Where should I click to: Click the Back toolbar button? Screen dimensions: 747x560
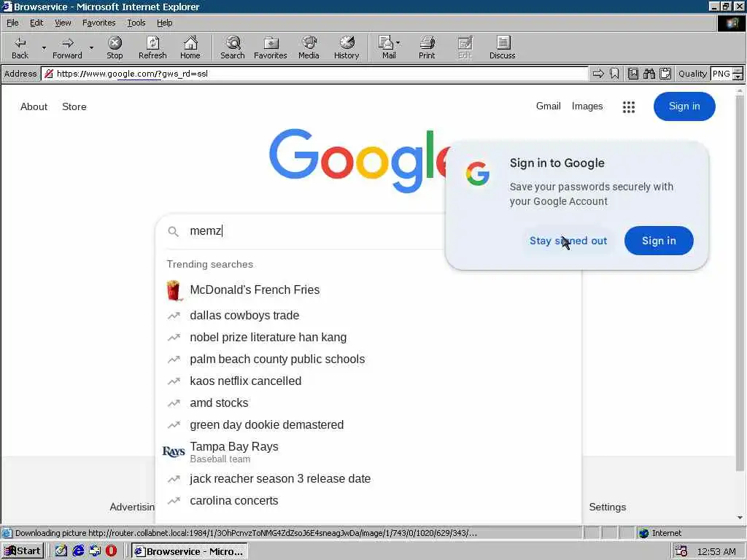pyautogui.click(x=20, y=47)
